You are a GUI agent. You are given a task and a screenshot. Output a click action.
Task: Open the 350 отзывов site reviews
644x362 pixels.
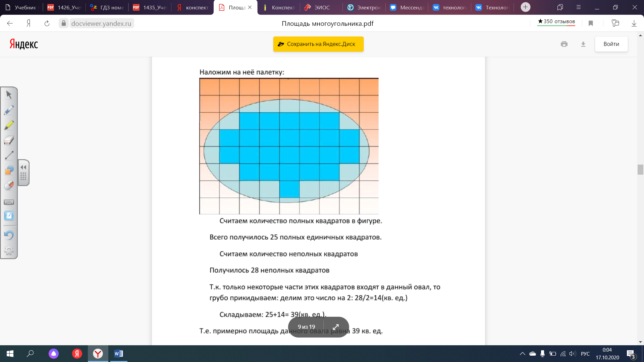click(556, 21)
